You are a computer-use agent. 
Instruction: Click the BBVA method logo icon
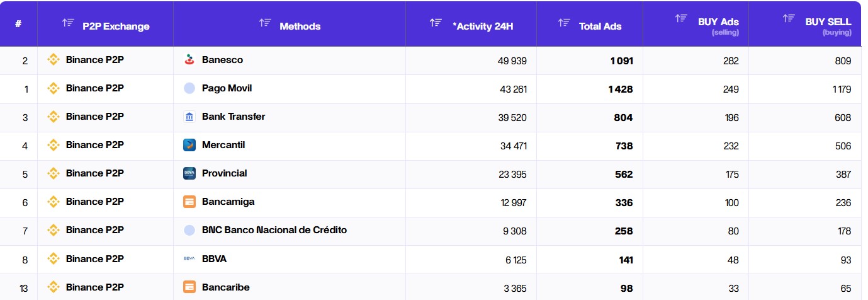(x=189, y=258)
